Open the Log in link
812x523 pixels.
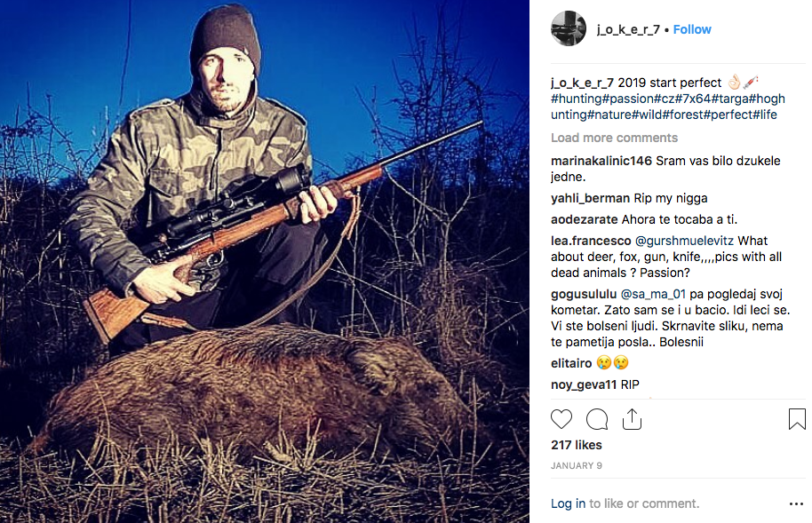[x=568, y=503]
